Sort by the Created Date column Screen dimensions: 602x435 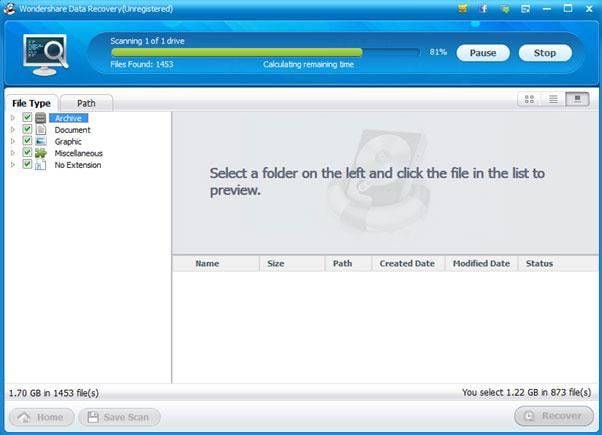coord(408,263)
